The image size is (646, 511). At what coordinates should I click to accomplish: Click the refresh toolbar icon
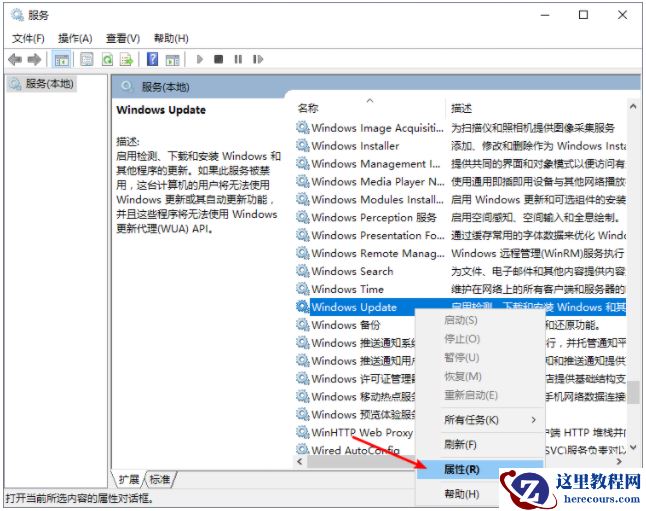108,60
